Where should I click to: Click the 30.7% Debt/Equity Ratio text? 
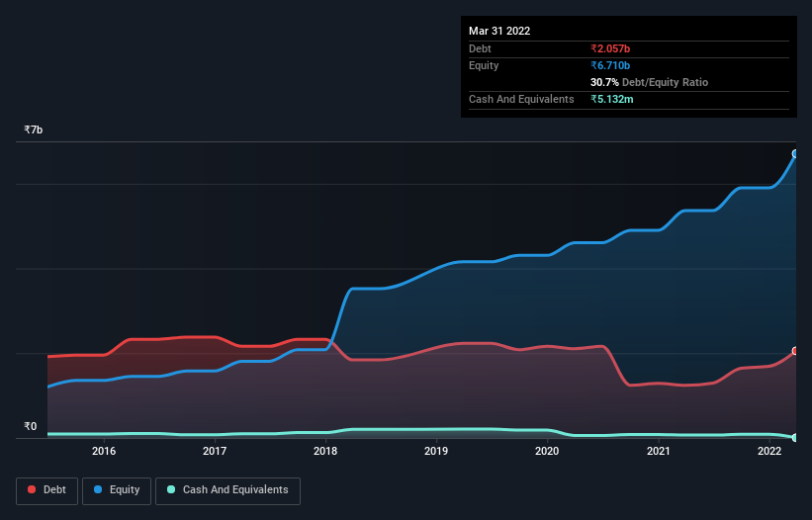pyautogui.click(x=649, y=82)
